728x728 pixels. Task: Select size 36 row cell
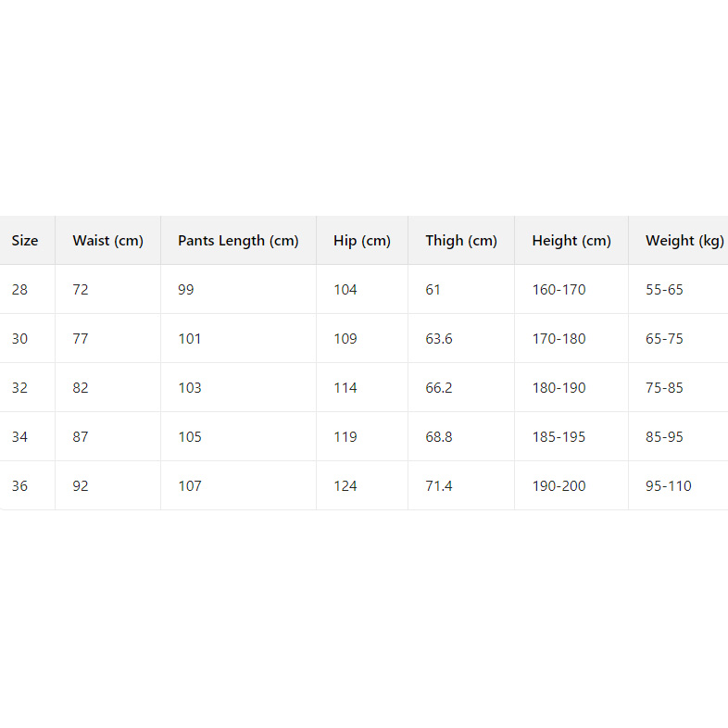pyautogui.click(x=20, y=486)
